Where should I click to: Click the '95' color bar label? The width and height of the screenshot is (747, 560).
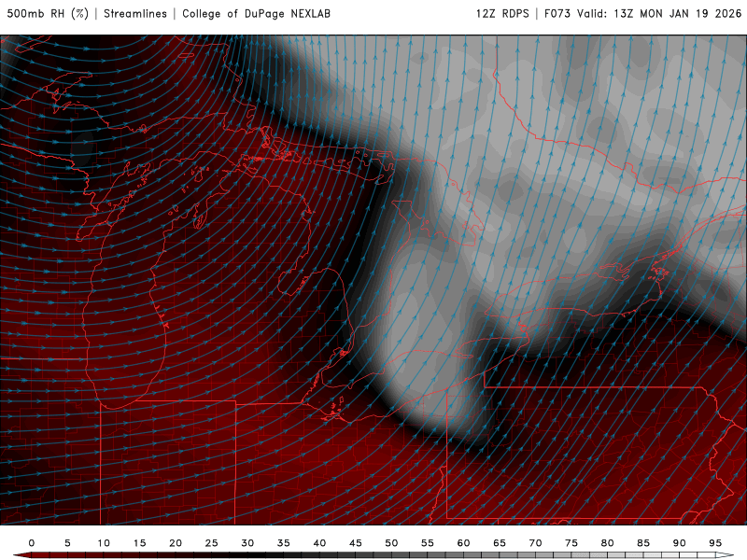[x=715, y=543]
